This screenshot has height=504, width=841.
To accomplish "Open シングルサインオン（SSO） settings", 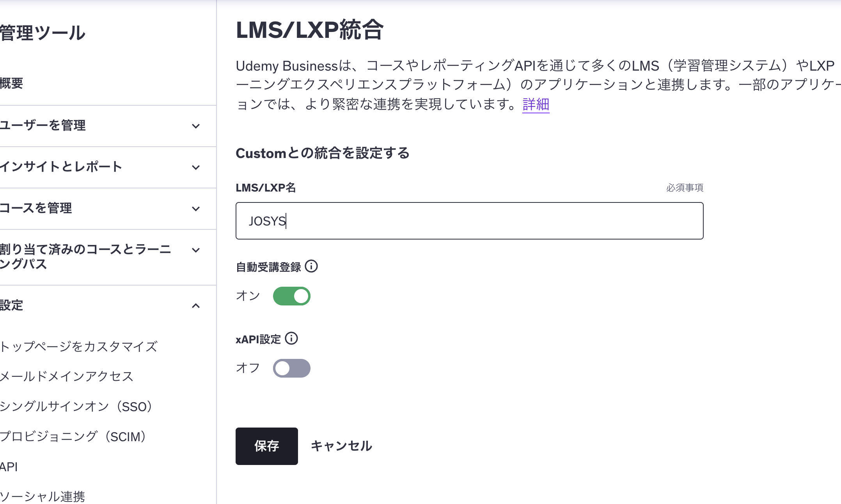I will 76,406.
